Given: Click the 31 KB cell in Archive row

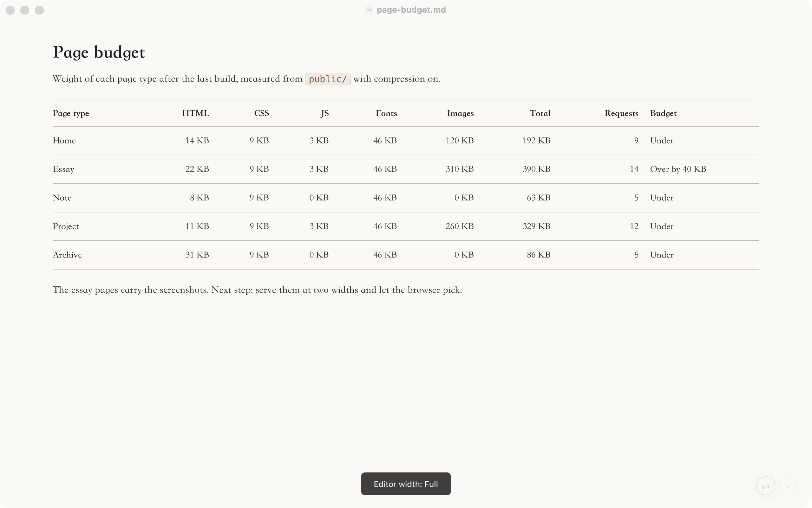Looking at the screenshot, I should [x=197, y=255].
